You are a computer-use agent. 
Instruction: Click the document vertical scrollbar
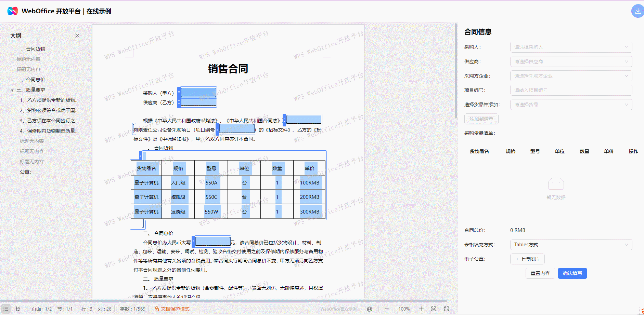(455, 71)
